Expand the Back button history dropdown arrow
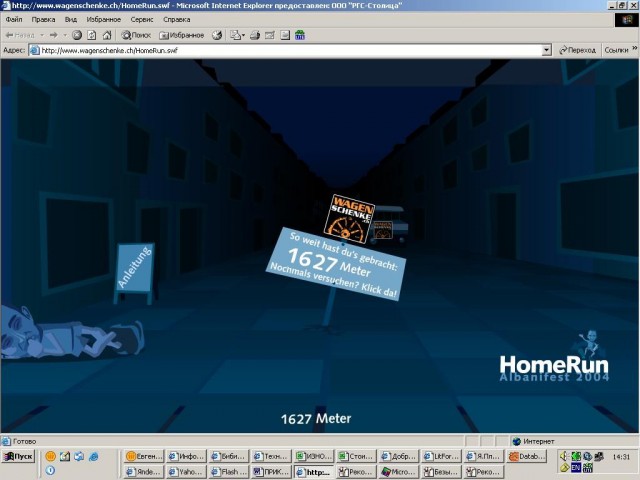This screenshot has width=640, height=480. [42, 35]
